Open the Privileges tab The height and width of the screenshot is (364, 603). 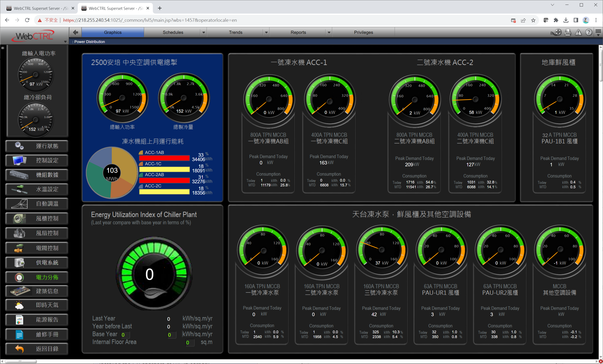pyautogui.click(x=363, y=32)
